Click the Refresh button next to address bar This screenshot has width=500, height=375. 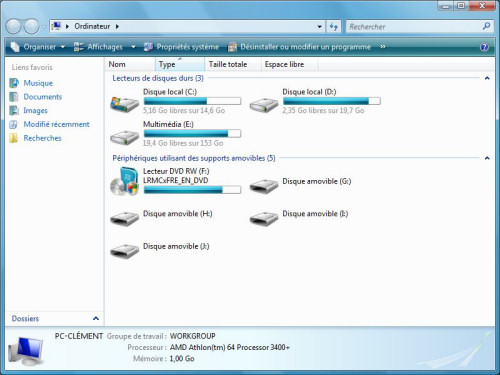(333, 26)
